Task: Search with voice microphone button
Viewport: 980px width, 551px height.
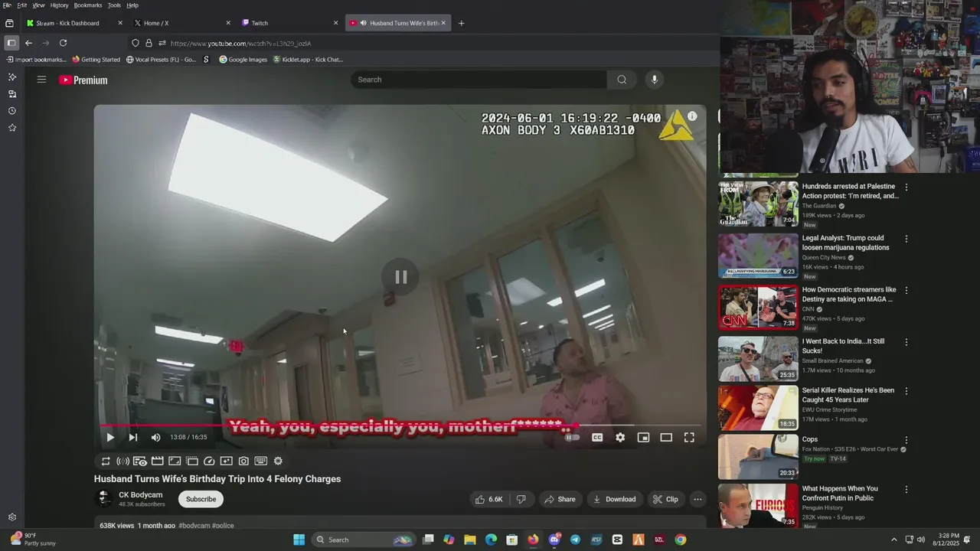Action: [x=654, y=80]
